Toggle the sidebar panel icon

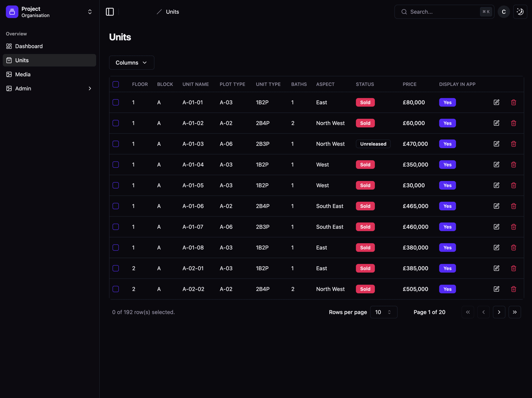110,12
